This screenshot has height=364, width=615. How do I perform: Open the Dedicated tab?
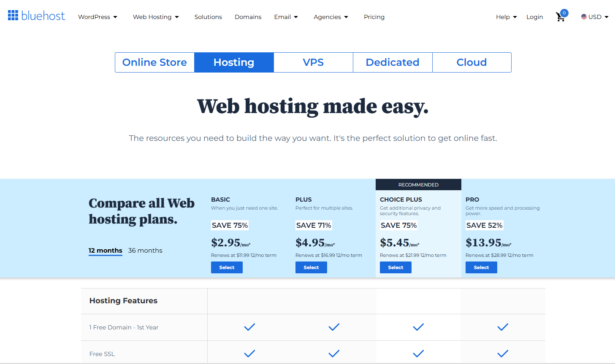click(x=393, y=62)
